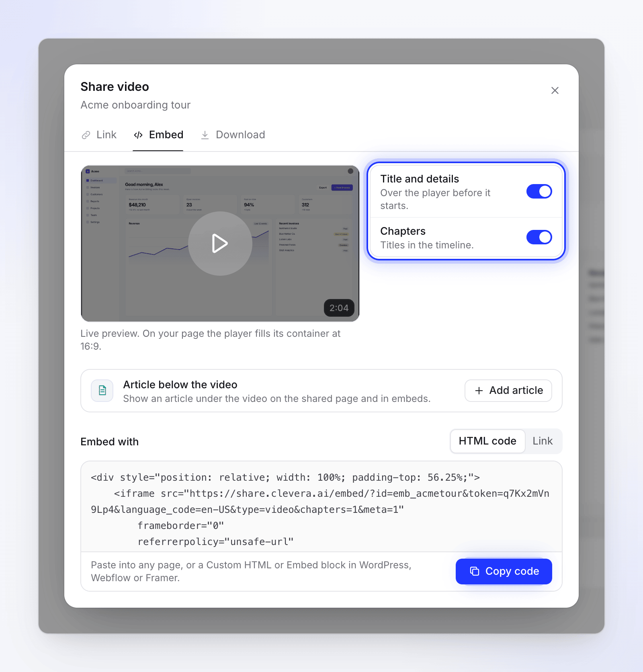The height and width of the screenshot is (672, 643).
Task: Click the 'Embed with' label
Action: click(109, 442)
